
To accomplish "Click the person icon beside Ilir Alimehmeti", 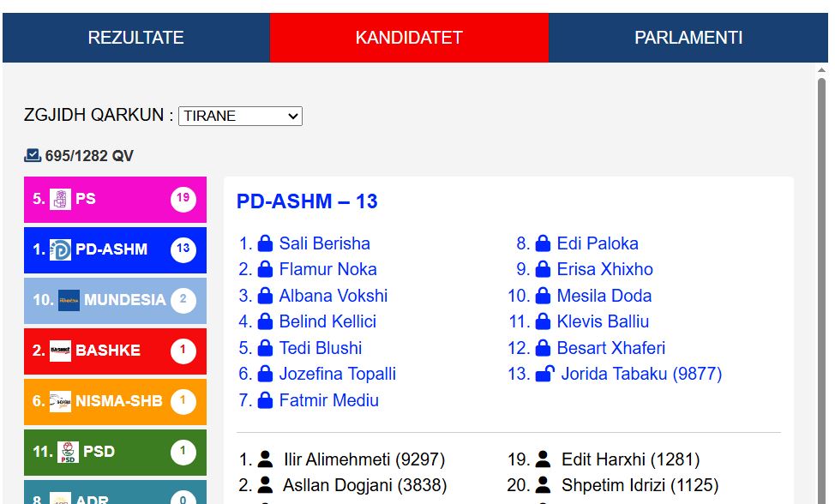I will [x=266, y=459].
